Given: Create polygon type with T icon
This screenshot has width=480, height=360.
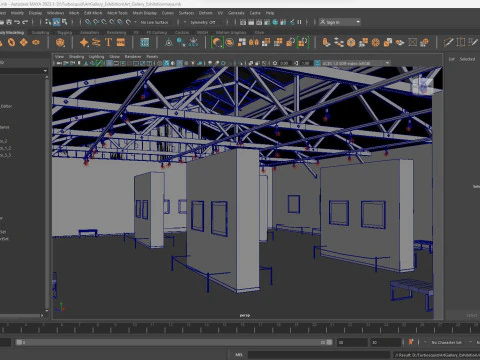Looking at the screenshot, I should pyautogui.click(x=108, y=42).
